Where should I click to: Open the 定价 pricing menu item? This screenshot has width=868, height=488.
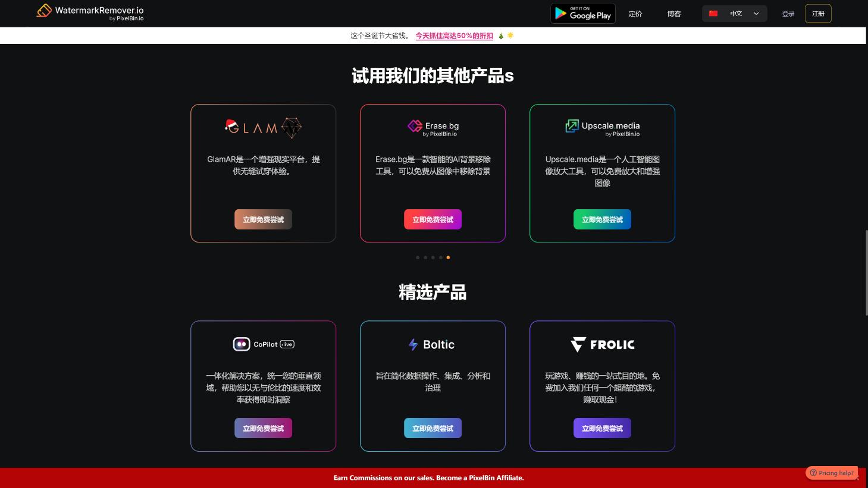pyautogui.click(x=635, y=14)
